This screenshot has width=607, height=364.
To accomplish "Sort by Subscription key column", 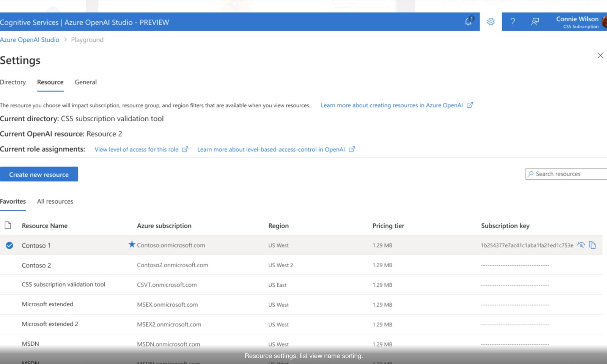I will (505, 226).
